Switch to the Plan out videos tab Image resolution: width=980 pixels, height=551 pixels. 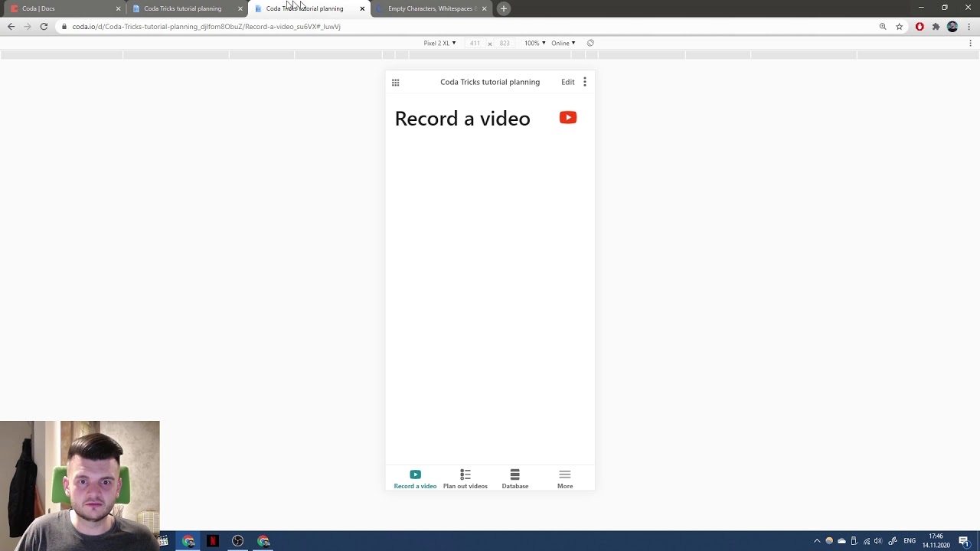[x=465, y=479]
